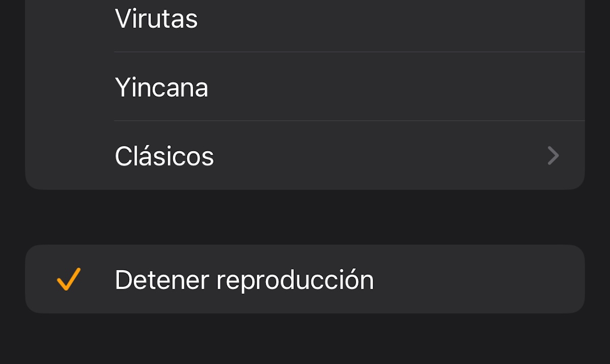Select the Yincana sound option
The height and width of the screenshot is (364, 610).
tap(305, 87)
